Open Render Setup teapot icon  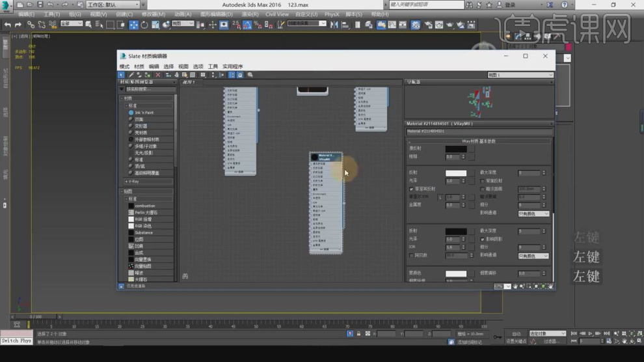pyautogui.click(x=429, y=25)
